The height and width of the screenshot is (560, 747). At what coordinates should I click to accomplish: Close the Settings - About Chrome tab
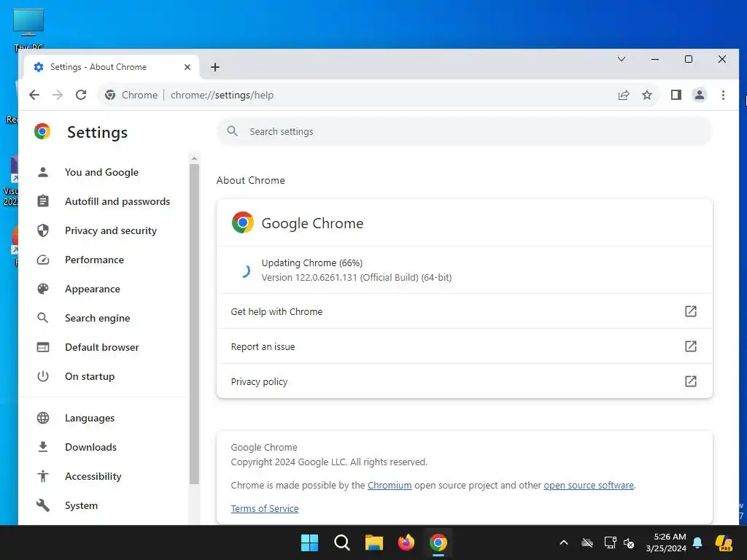coord(187,67)
